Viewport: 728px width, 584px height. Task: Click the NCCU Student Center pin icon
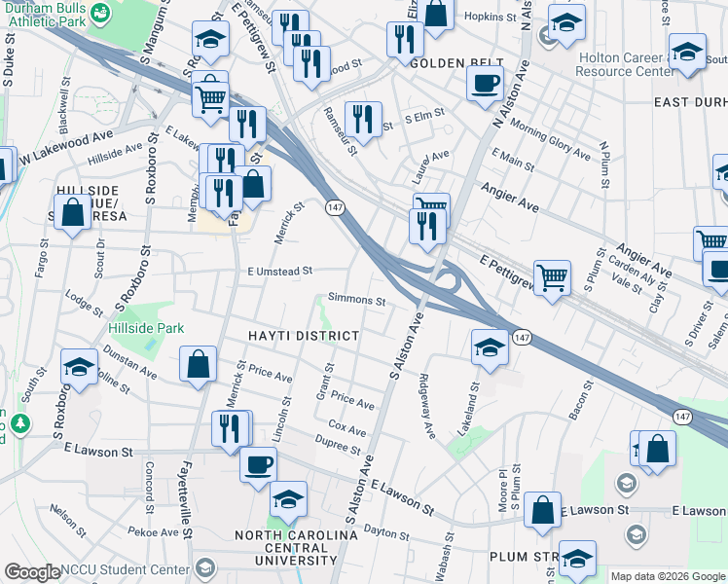point(204,568)
